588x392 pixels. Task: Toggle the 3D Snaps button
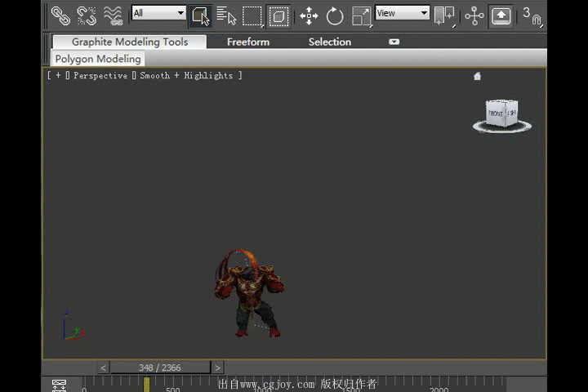pos(531,15)
